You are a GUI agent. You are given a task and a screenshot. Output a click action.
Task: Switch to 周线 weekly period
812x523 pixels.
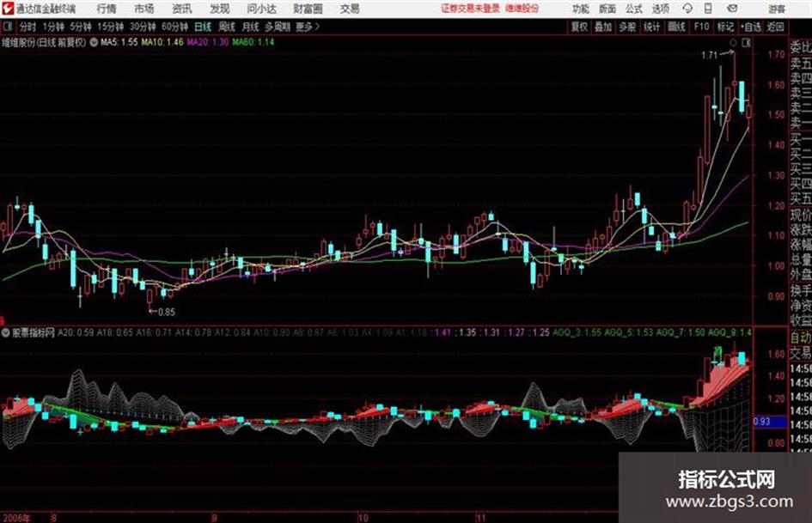tap(227, 27)
